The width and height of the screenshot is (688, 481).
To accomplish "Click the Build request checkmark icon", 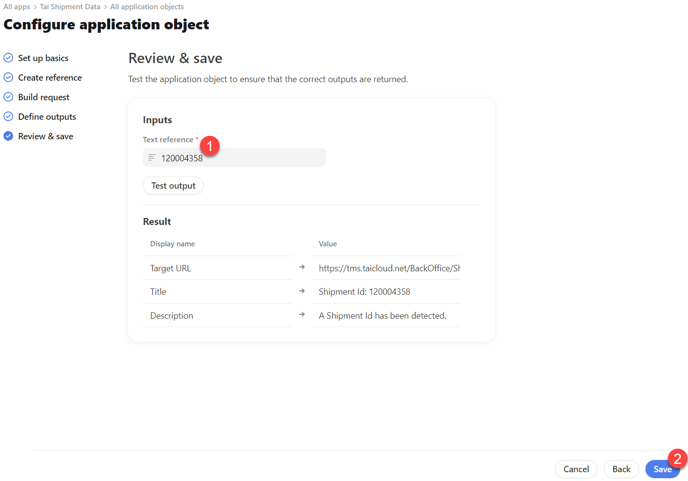I will tap(8, 97).
